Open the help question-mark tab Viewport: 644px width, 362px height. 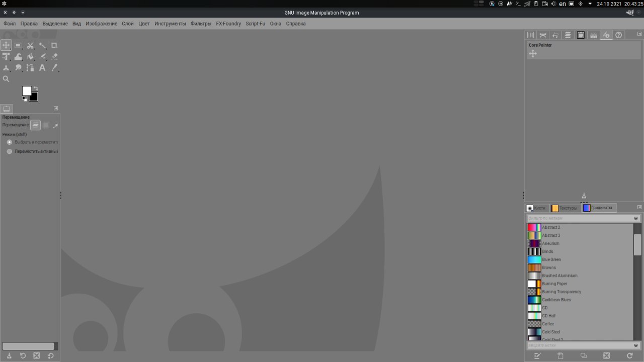pyautogui.click(x=619, y=35)
